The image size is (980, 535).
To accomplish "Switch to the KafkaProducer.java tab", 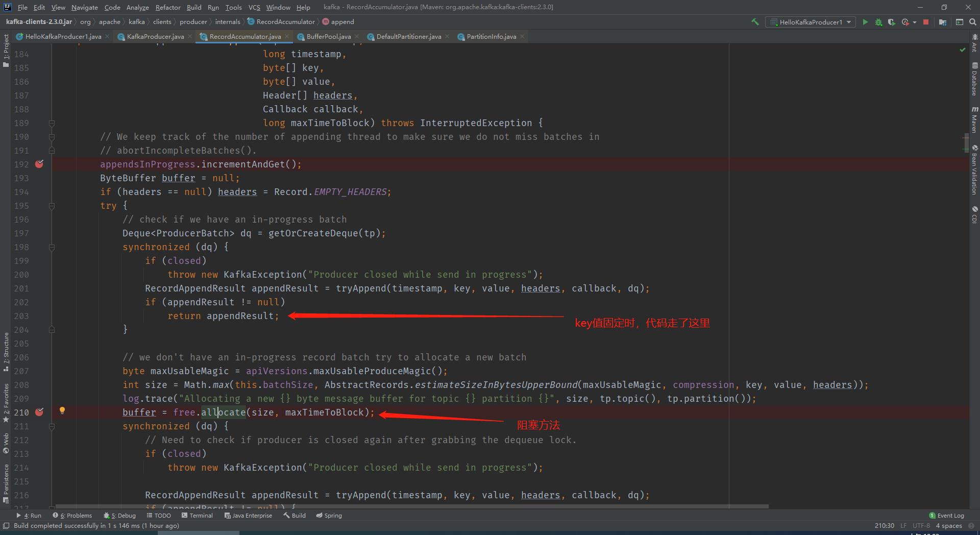I will (x=155, y=37).
